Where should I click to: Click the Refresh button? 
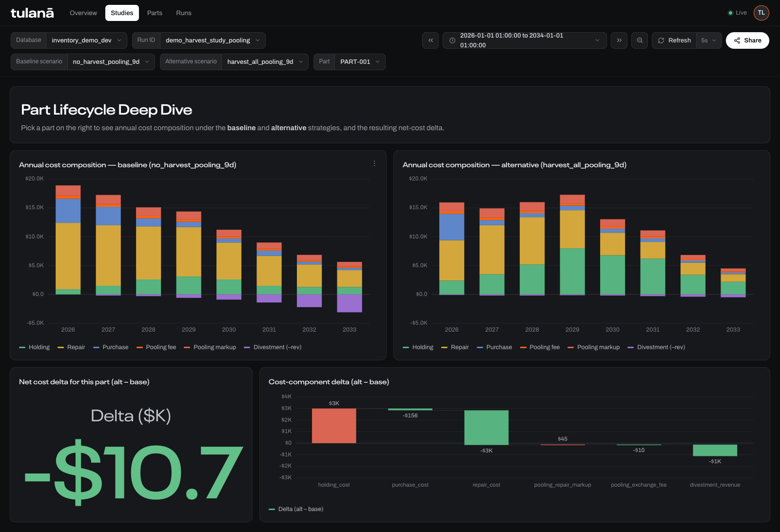pos(674,40)
